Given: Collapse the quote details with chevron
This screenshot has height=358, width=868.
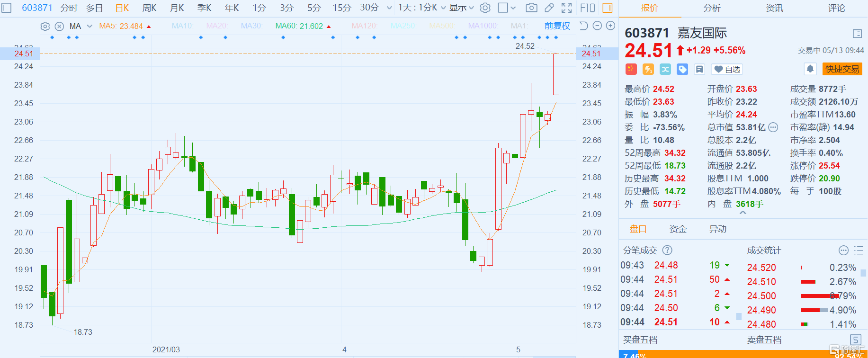Looking at the screenshot, I should click(x=743, y=213).
